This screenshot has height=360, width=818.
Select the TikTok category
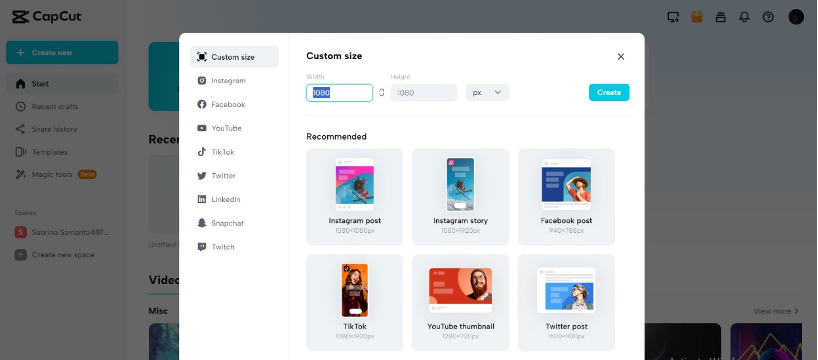pyautogui.click(x=234, y=152)
